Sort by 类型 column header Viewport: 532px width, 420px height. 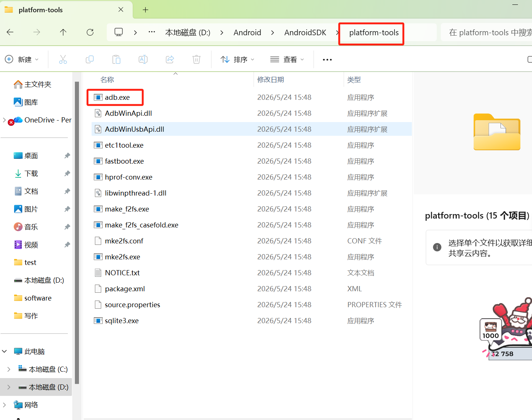pos(354,79)
